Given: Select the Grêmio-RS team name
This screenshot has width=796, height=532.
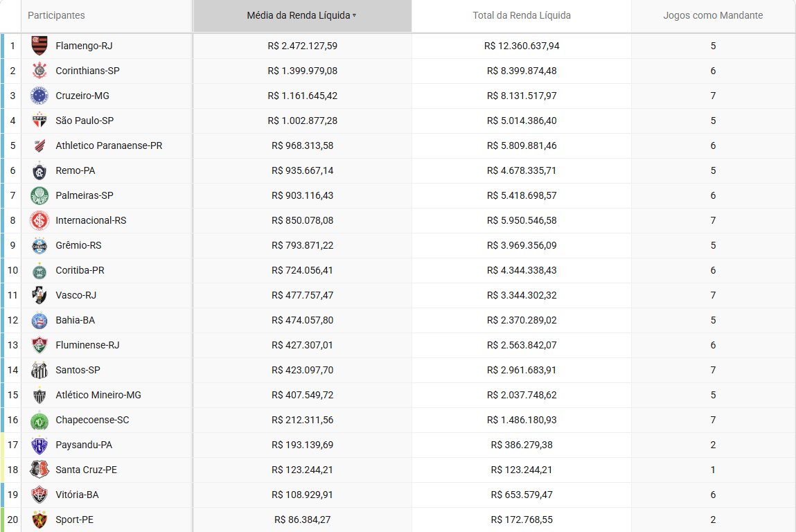Looking at the screenshot, I should click(79, 245).
